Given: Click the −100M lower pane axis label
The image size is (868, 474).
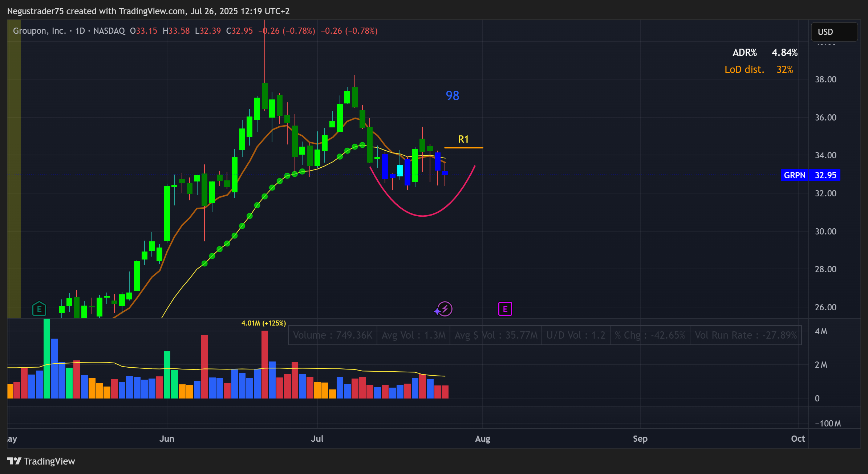Looking at the screenshot, I should [x=828, y=424].
